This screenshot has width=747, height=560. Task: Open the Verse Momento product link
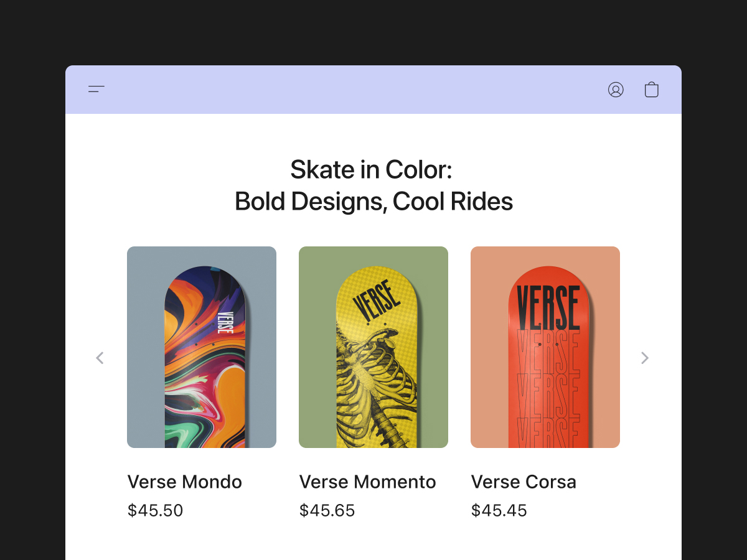click(367, 482)
